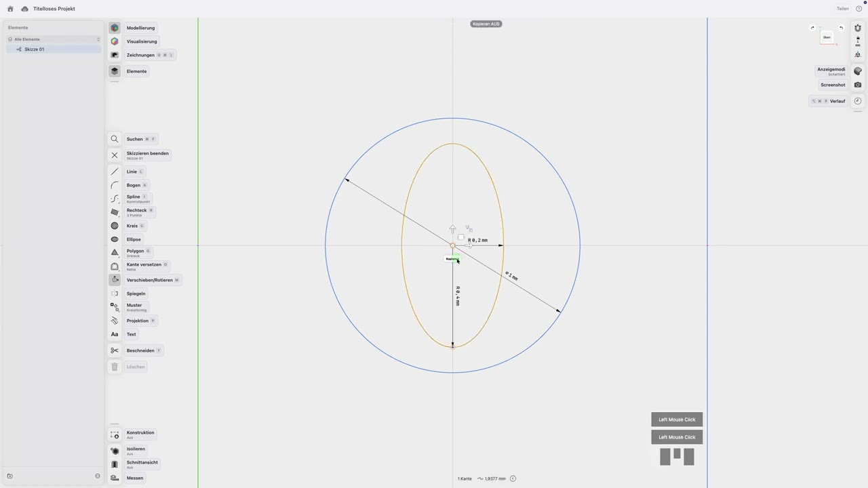Open the Verlauf clock icon
The width and height of the screenshot is (868, 488).
tap(858, 101)
